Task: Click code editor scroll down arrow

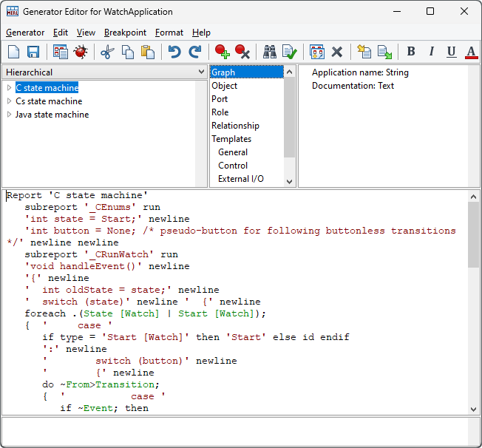Action: (473, 410)
